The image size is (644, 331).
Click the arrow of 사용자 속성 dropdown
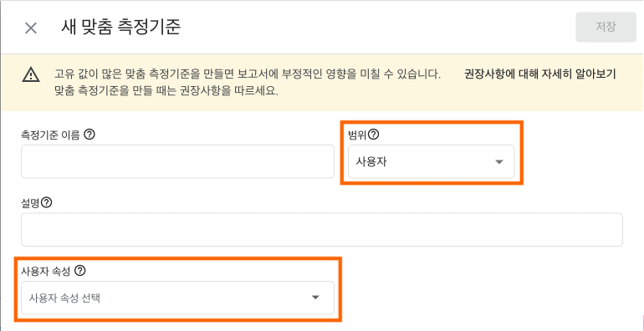[x=315, y=298]
